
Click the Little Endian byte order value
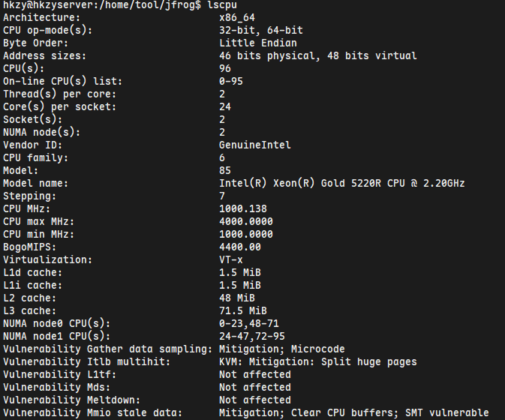tap(258, 43)
